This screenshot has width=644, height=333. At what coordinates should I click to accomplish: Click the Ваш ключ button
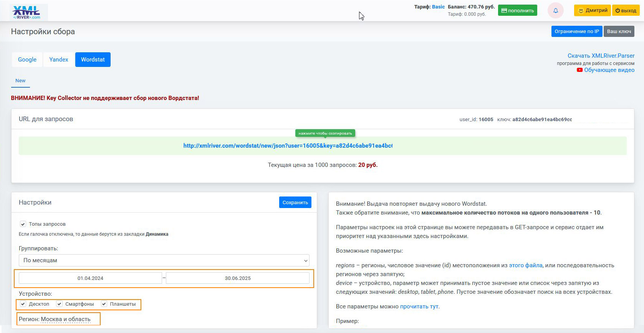[x=619, y=32]
